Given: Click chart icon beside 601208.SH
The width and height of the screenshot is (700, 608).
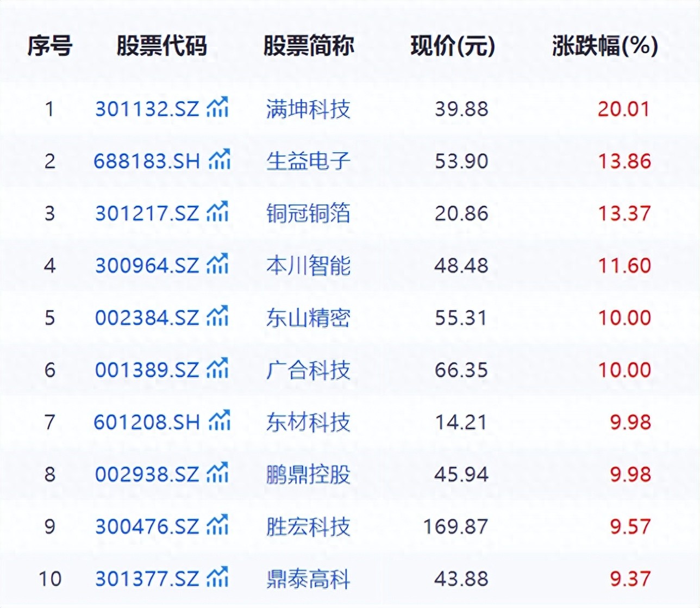Looking at the screenshot, I should pyautogui.click(x=220, y=421).
